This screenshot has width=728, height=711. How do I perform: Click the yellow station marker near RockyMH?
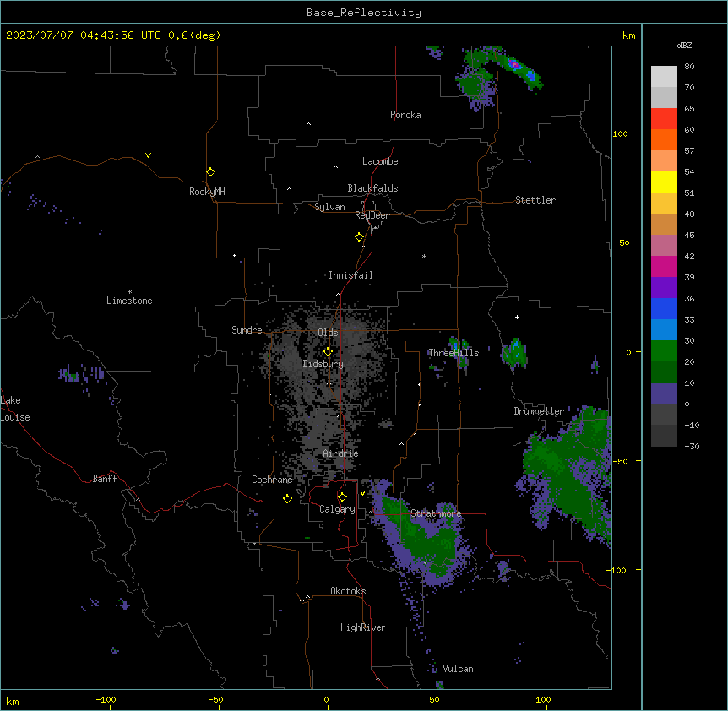[211, 172]
